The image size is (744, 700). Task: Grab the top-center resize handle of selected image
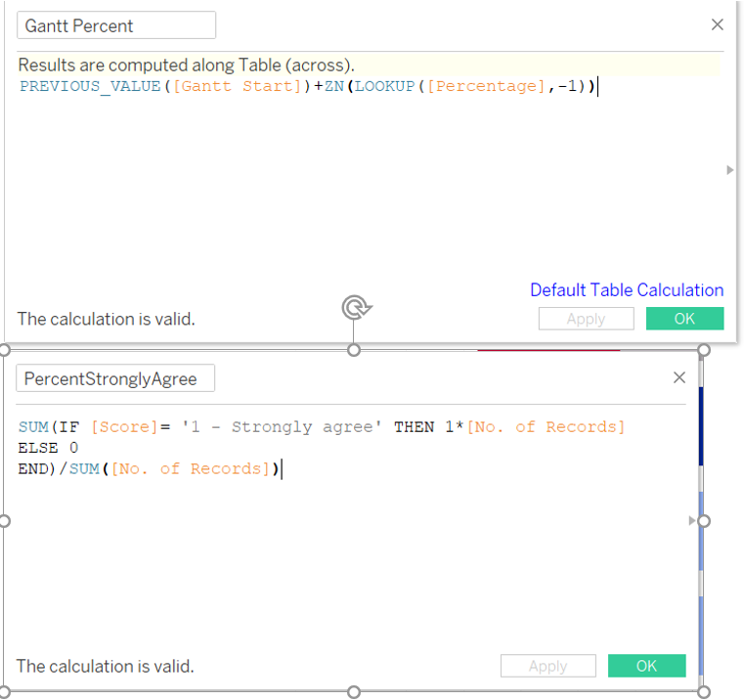point(354,350)
